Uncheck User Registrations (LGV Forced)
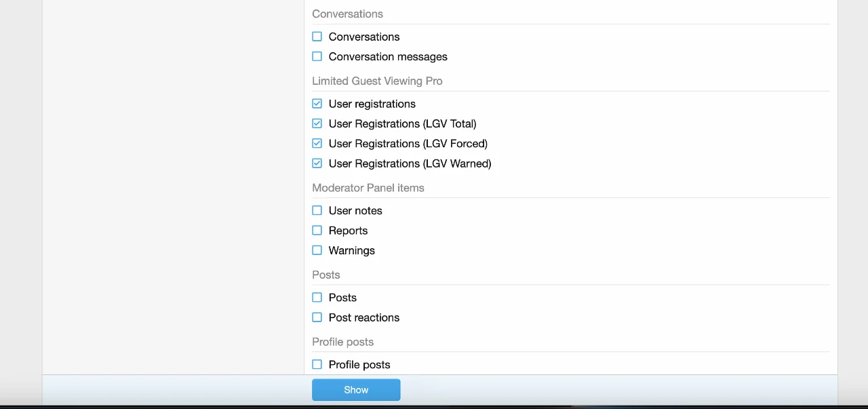The image size is (868, 409). pyautogui.click(x=317, y=143)
